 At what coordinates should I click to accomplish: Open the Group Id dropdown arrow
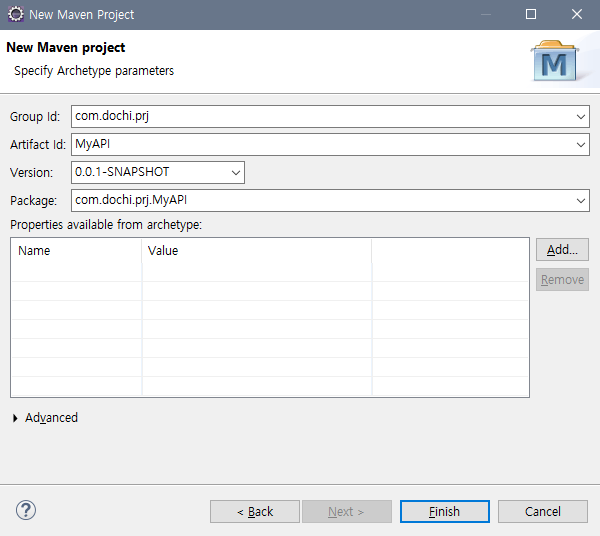coord(580,117)
